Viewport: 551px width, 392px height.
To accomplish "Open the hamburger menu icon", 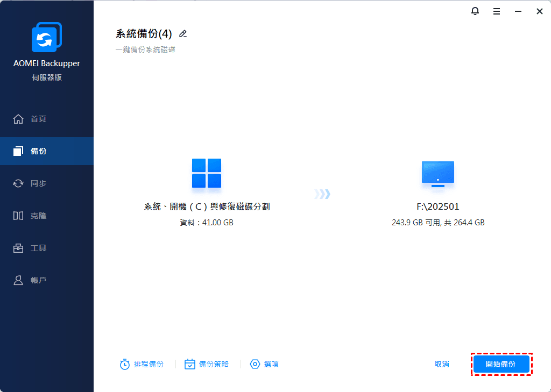I will [497, 12].
